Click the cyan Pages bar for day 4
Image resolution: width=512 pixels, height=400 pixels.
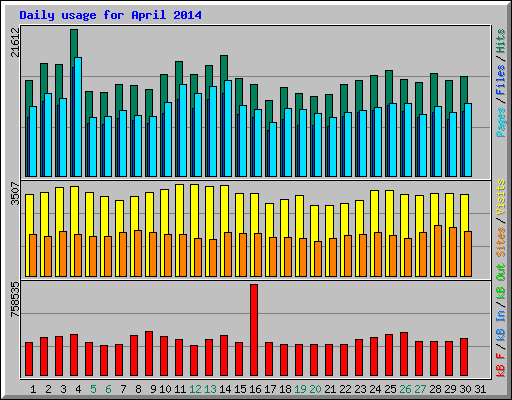(x=78, y=117)
